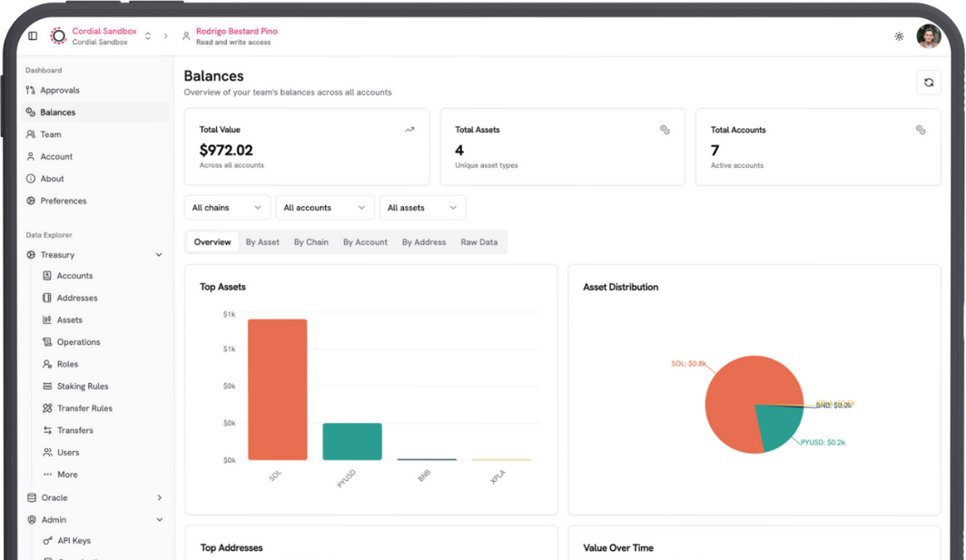Click the icon in Total Accounts card
The image size is (966, 560).
(x=921, y=130)
